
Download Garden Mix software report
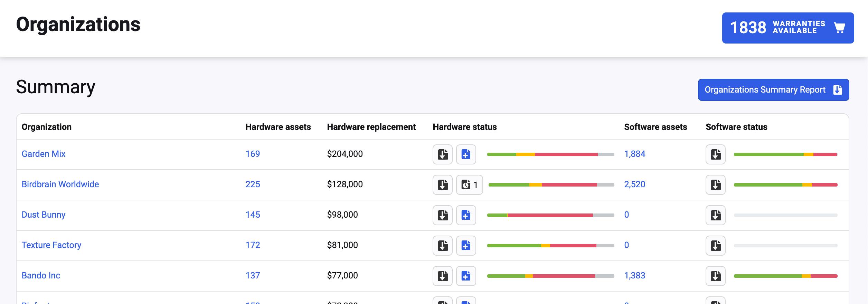pos(716,154)
